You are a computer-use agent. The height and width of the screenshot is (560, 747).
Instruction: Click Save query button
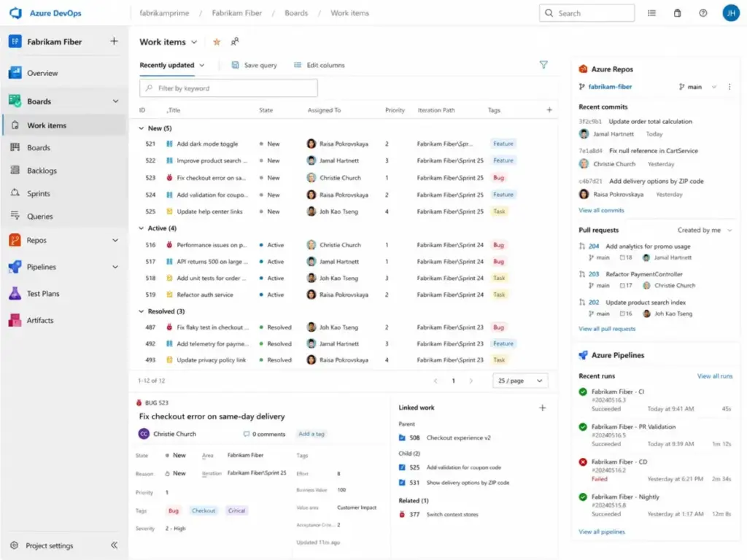point(254,65)
